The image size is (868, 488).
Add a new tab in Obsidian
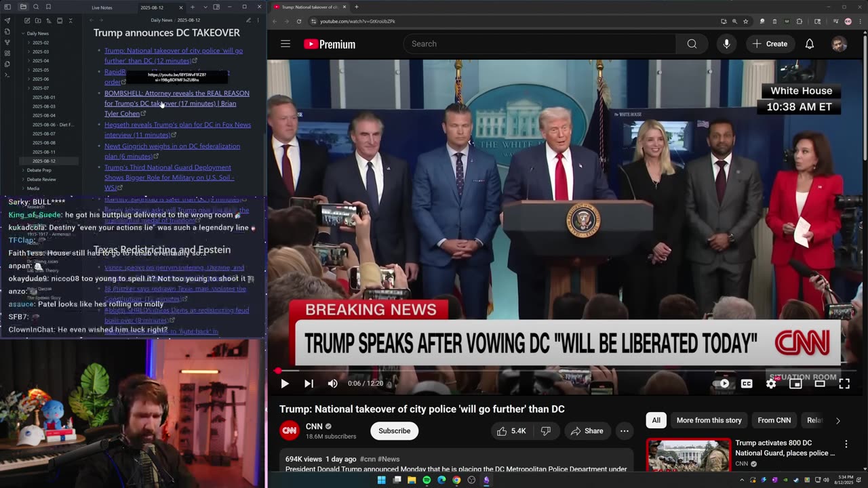pyautogui.click(x=193, y=7)
